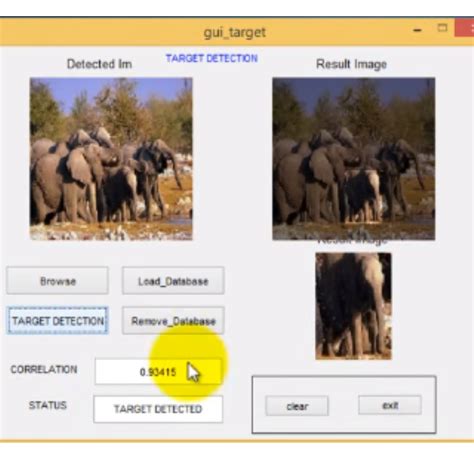474x474 pixels.
Task: Clear results using the clear button
Action: 297,406
